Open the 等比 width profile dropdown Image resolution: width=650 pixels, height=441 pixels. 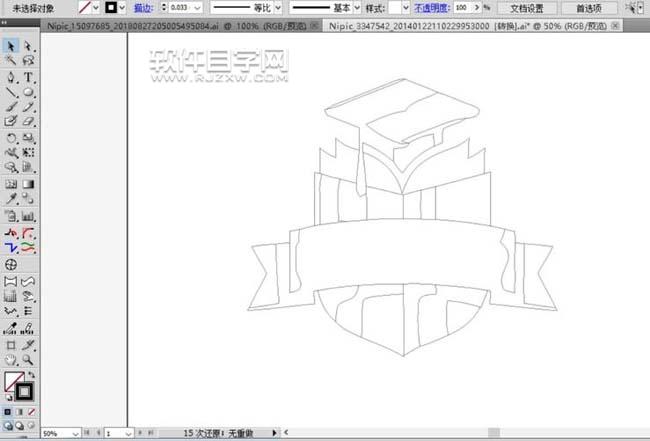tap(278, 7)
